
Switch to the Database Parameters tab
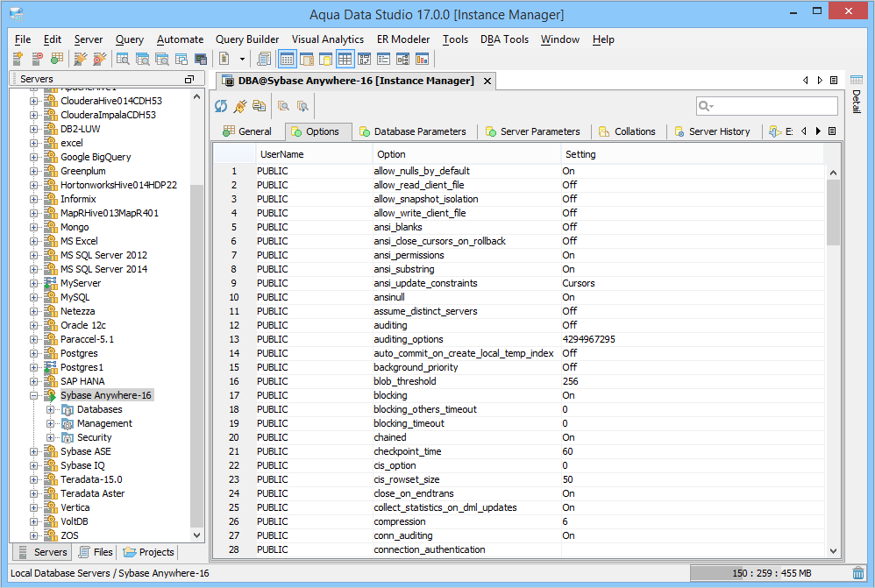click(x=413, y=131)
